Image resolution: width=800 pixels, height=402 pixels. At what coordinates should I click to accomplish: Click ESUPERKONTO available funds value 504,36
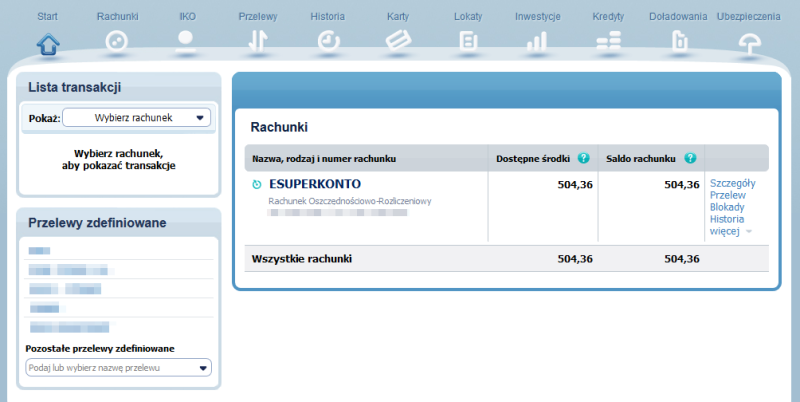(575, 185)
